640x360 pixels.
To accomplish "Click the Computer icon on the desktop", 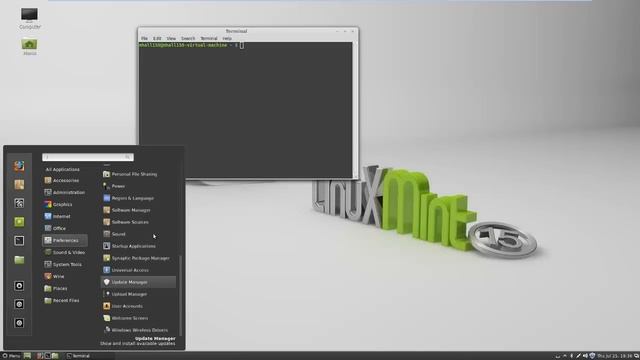I will [29, 15].
